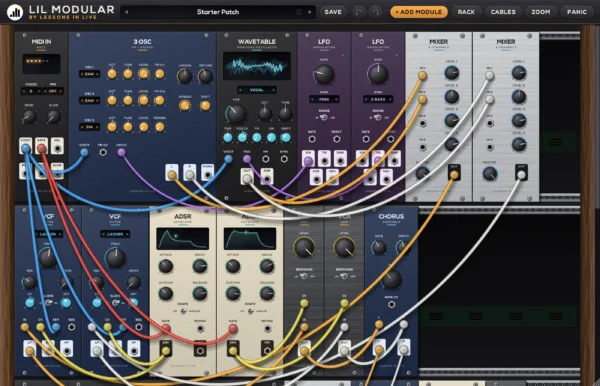Click second VCF HP output jack
The width and height of the screenshot is (600, 386).
click(x=134, y=350)
